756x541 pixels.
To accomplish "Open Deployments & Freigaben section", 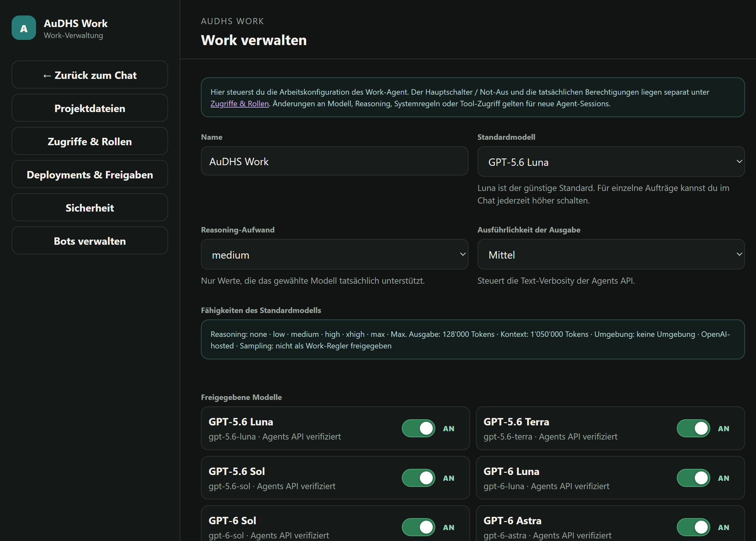I will pos(90,175).
